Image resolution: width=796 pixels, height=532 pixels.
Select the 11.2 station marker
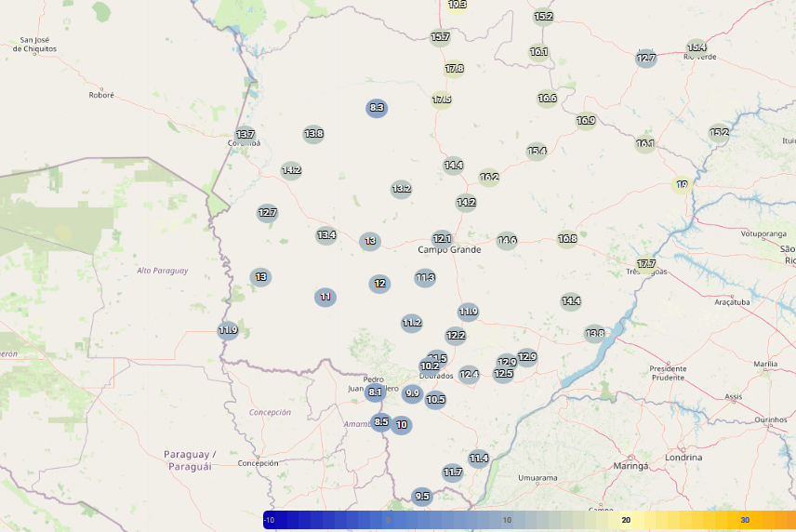[x=412, y=323]
